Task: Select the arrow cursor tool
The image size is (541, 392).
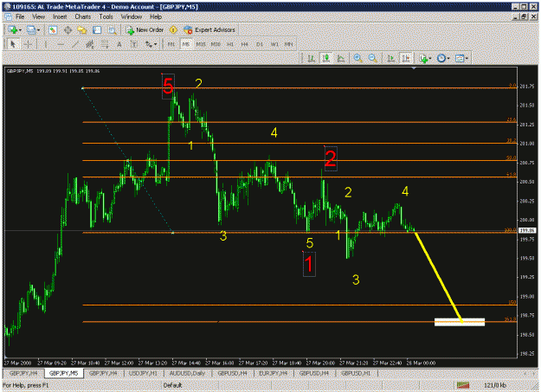Action: 13,44
